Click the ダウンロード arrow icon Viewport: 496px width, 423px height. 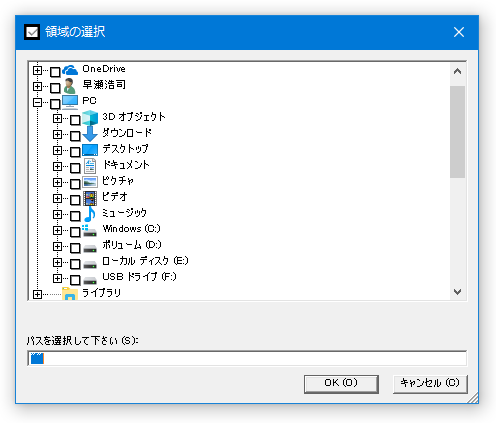(x=90, y=134)
